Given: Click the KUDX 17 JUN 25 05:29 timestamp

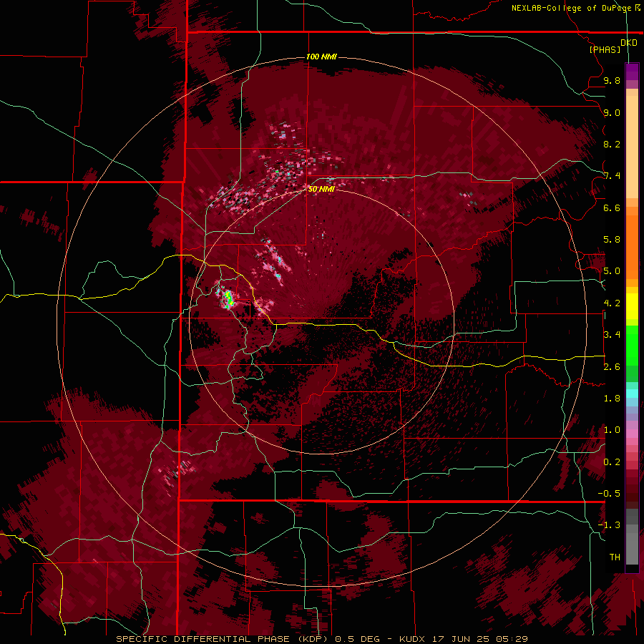Looking at the screenshot, I should [x=463, y=639].
